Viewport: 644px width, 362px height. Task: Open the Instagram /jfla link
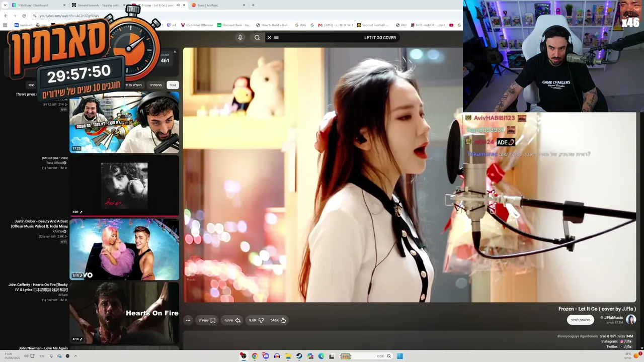coord(626,341)
